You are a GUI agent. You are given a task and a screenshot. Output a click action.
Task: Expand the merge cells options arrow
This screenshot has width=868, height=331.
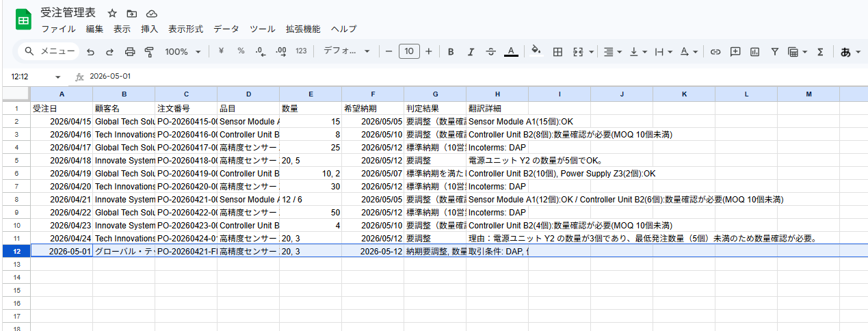click(590, 52)
